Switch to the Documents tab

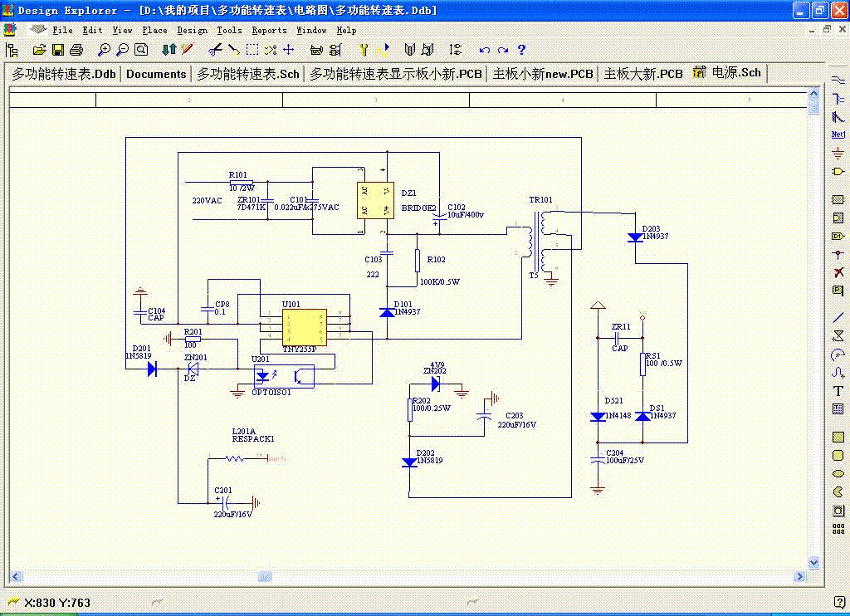156,74
